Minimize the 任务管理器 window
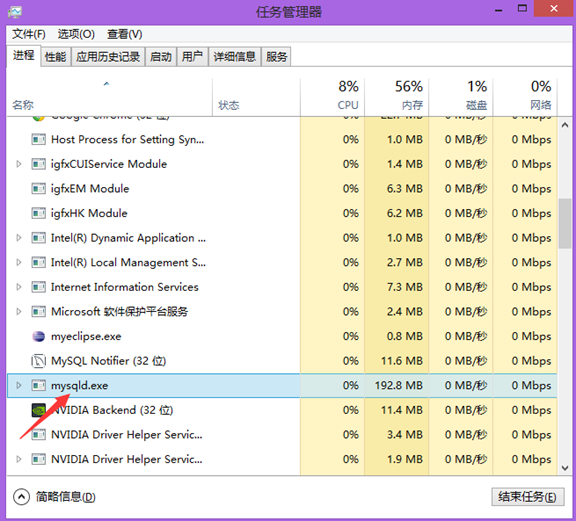Image resolution: width=576 pixels, height=521 pixels. click(x=498, y=9)
